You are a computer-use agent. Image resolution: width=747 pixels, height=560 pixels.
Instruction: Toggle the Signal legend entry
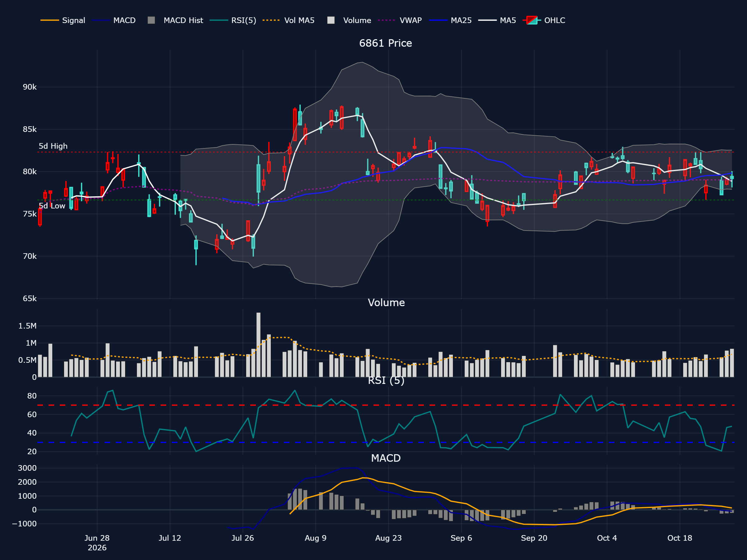click(x=63, y=20)
